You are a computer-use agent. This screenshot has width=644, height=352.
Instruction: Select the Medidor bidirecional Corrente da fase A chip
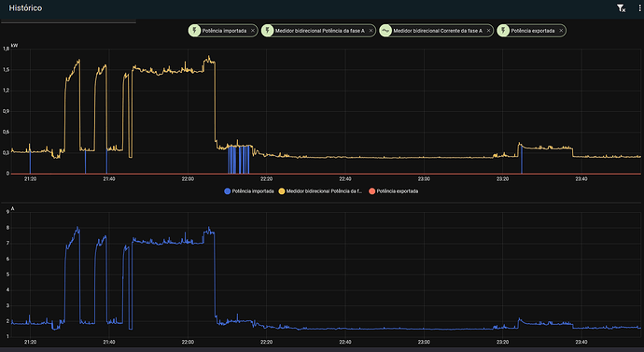[436, 31]
